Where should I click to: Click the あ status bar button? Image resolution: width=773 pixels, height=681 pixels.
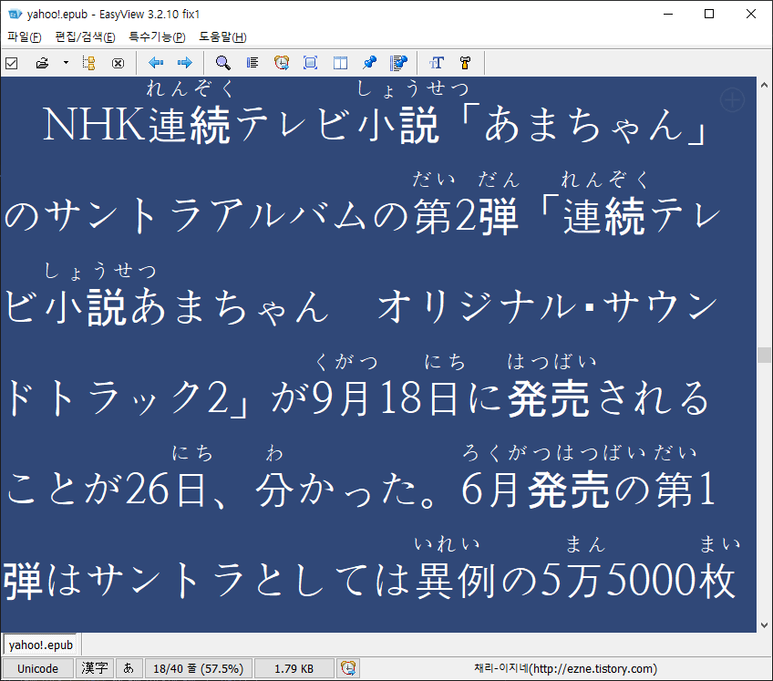129,669
